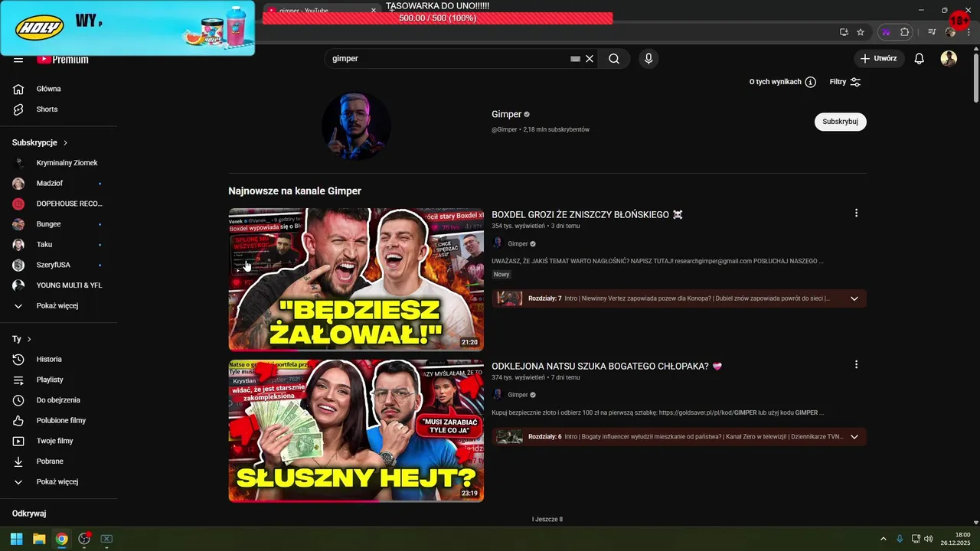Open OBS Studio from taskbar
980x551 pixels.
point(84,539)
